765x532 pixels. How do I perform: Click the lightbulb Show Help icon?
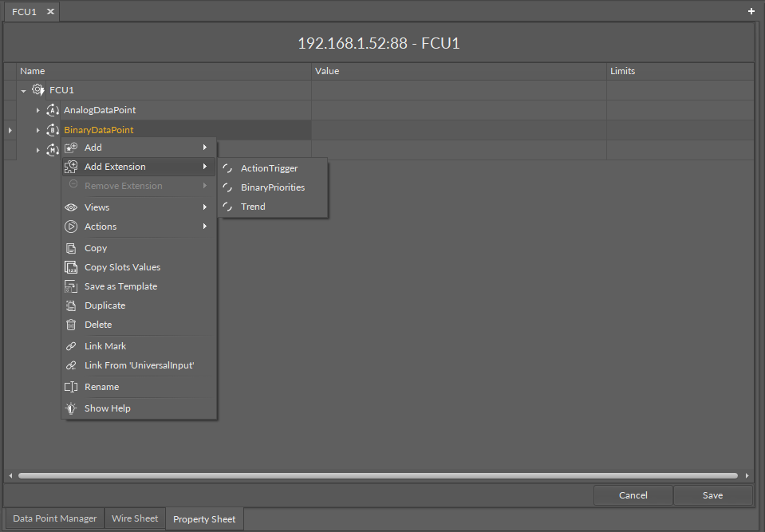[71, 408]
